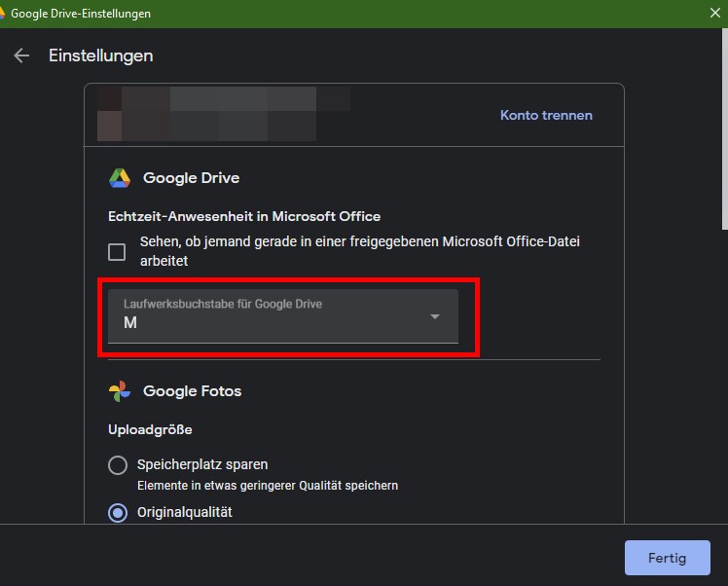Click the vertical scrollbar on the right

tap(724, 129)
